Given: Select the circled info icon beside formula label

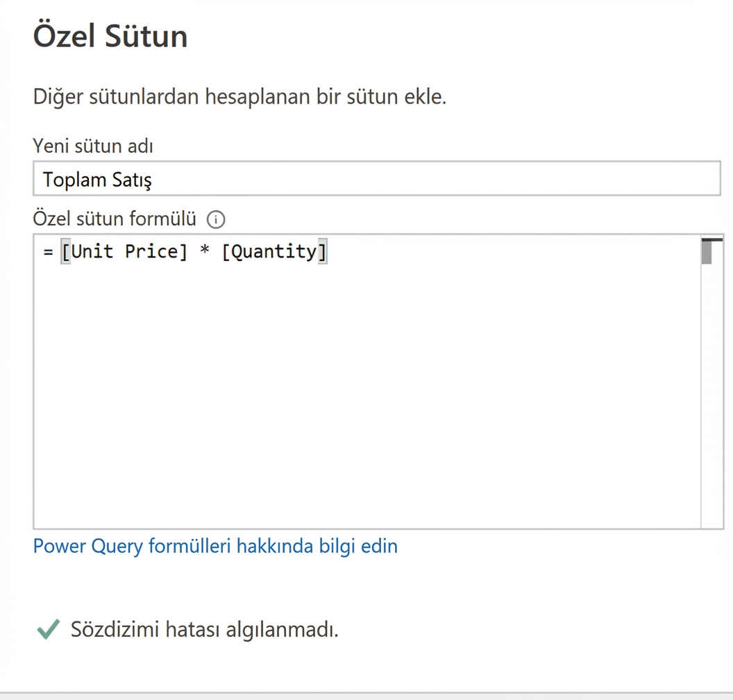Looking at the screenshot, I should coord(215,219).
